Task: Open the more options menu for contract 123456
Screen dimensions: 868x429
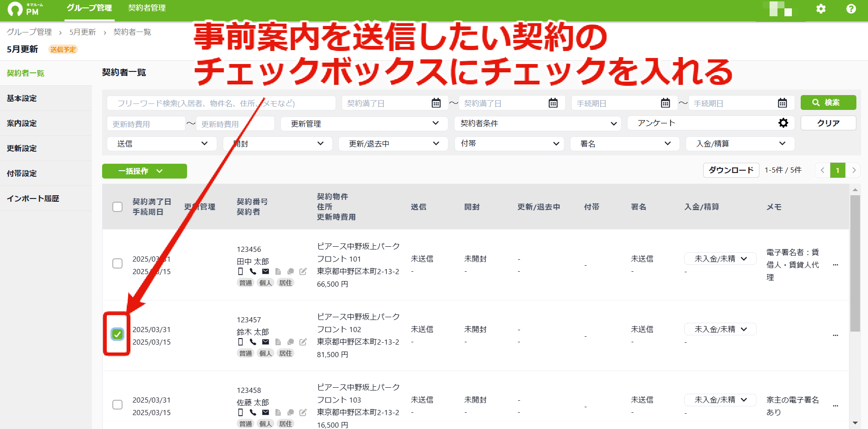Action: coord(836,265)
